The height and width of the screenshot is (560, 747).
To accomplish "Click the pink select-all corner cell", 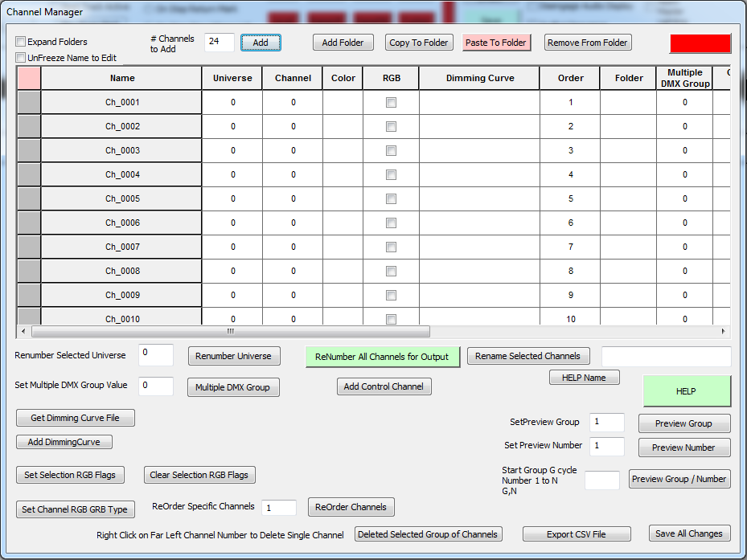I will pyautogui.click(x=29, y=78).
